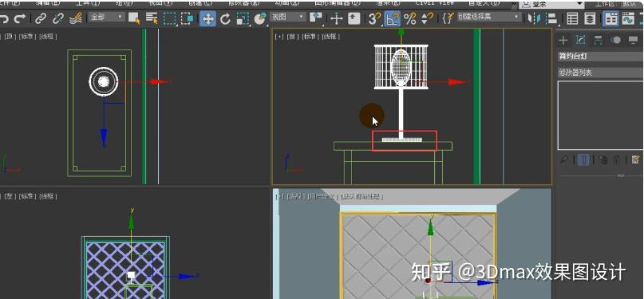Choose the Select and Rotate tool
The image size is (644, 299).
(x=225, y=18)
